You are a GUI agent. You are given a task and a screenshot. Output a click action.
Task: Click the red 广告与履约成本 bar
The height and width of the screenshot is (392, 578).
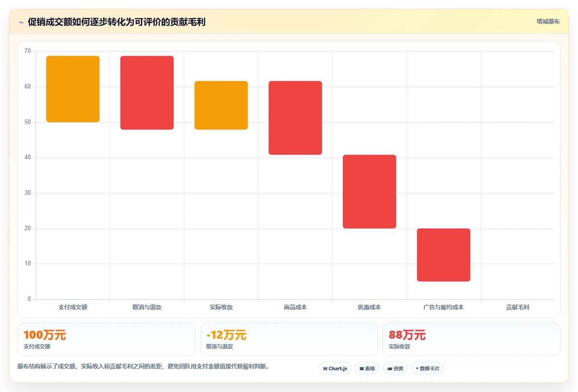tap(443, 255)
